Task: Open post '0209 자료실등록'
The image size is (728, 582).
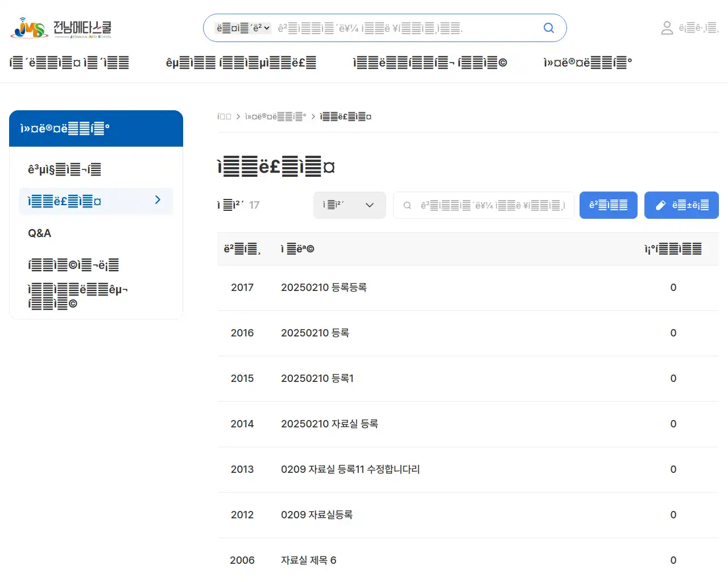Action: tap(317, 515)
